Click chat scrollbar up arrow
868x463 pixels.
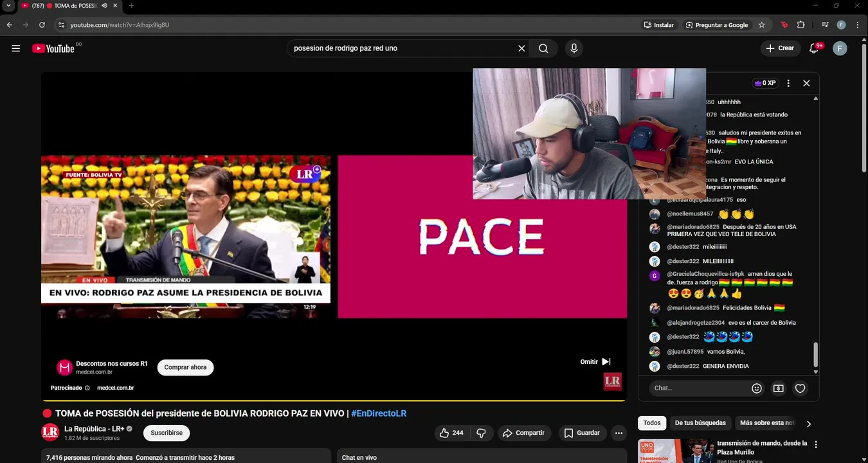click(816, 98)
